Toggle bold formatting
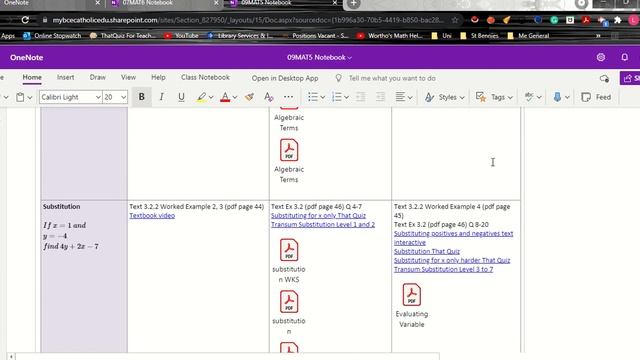This screenshot has width=640, height=360. click(x=142, y=97)
